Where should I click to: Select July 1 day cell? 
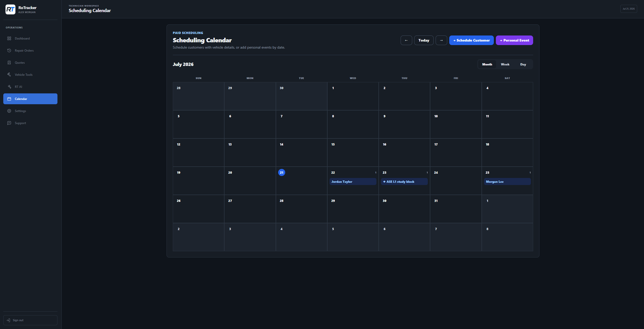353,96
